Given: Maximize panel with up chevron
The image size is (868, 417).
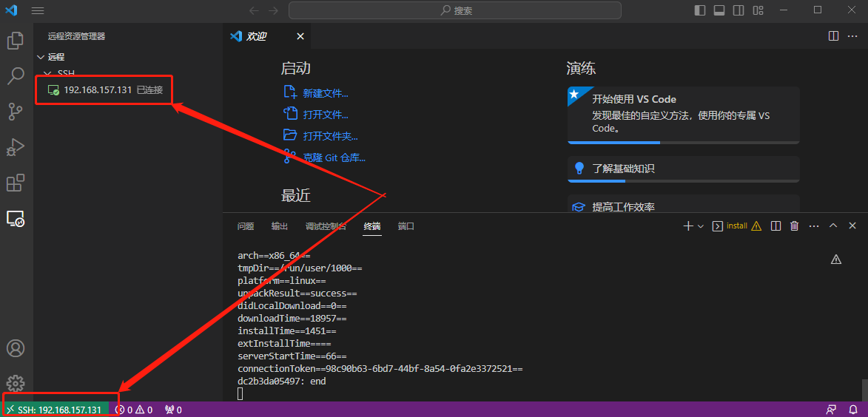Looking at the screenshot, I should click(x=833, y=226).
